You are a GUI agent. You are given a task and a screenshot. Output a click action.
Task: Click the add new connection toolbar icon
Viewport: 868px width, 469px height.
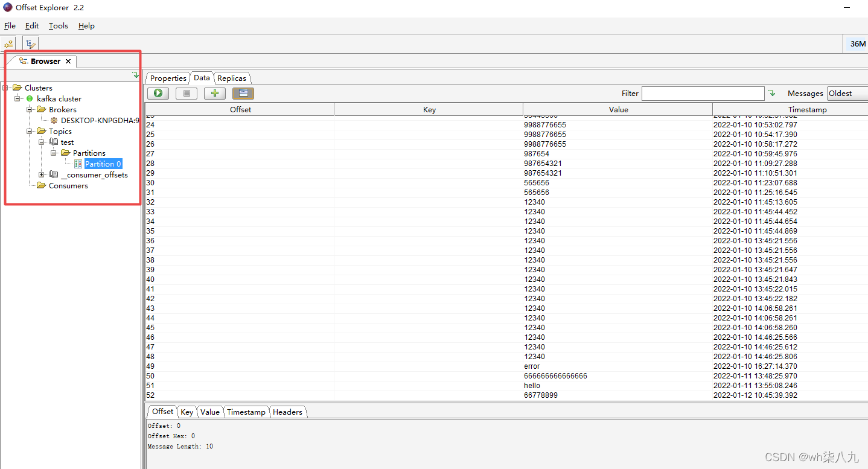coord(8,43)
